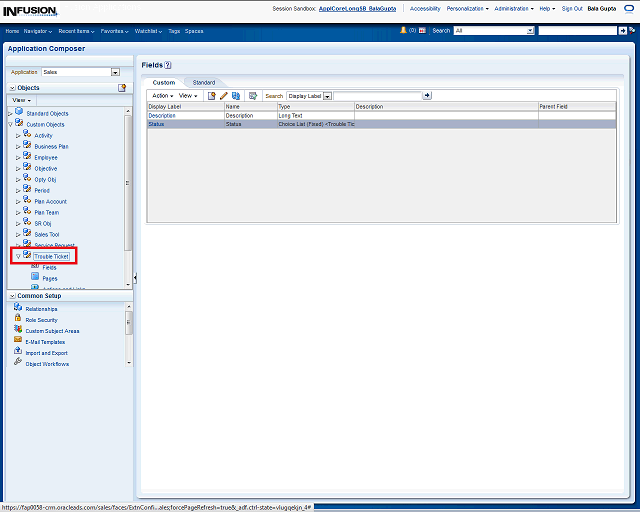
Task: Open the Administration menu
Action: [514, 9]
